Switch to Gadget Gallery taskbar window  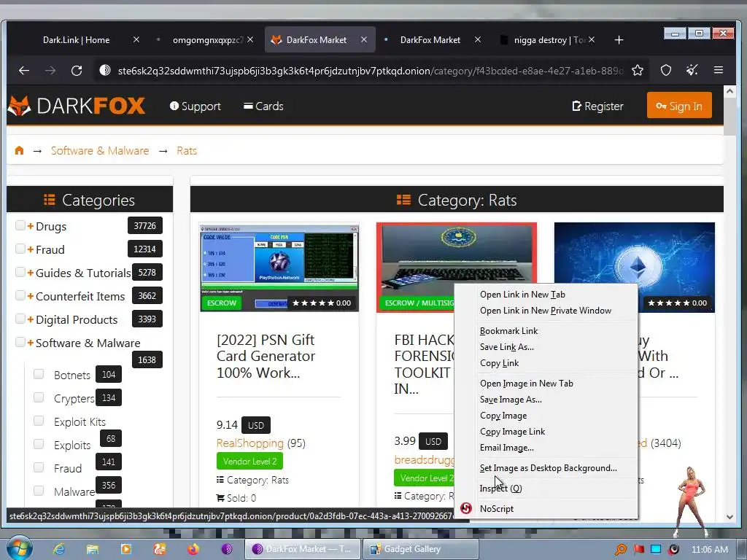click(421, 549)
